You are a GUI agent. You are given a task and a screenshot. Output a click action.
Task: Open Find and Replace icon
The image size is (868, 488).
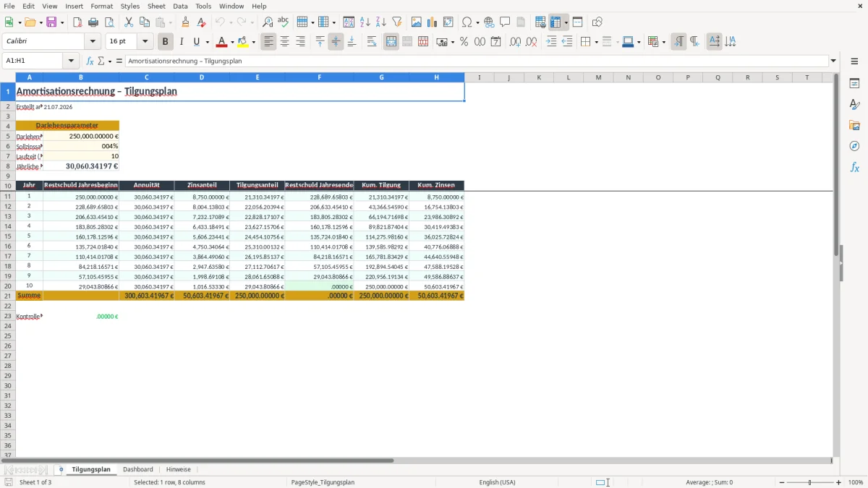coord(268,22)
